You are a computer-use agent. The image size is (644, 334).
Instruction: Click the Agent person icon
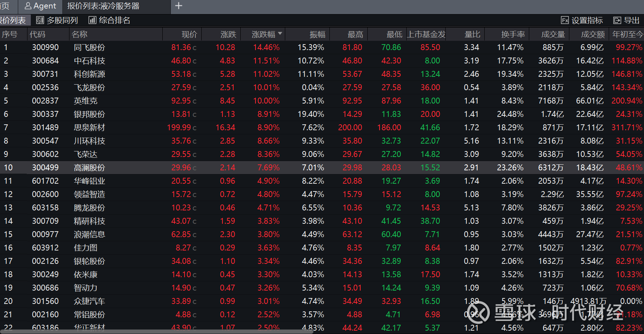pyautogui.click(x=28, y=6)
